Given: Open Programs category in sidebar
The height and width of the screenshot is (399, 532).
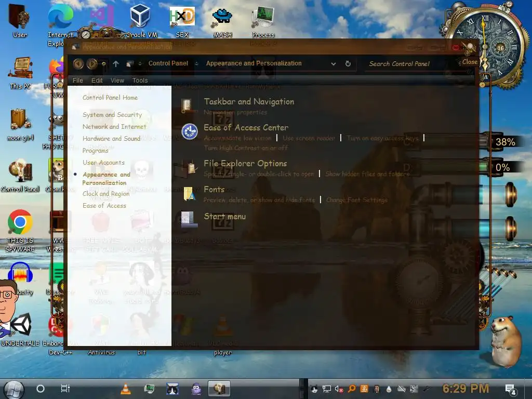Looking at the screenshot, I should click(96, 150).
